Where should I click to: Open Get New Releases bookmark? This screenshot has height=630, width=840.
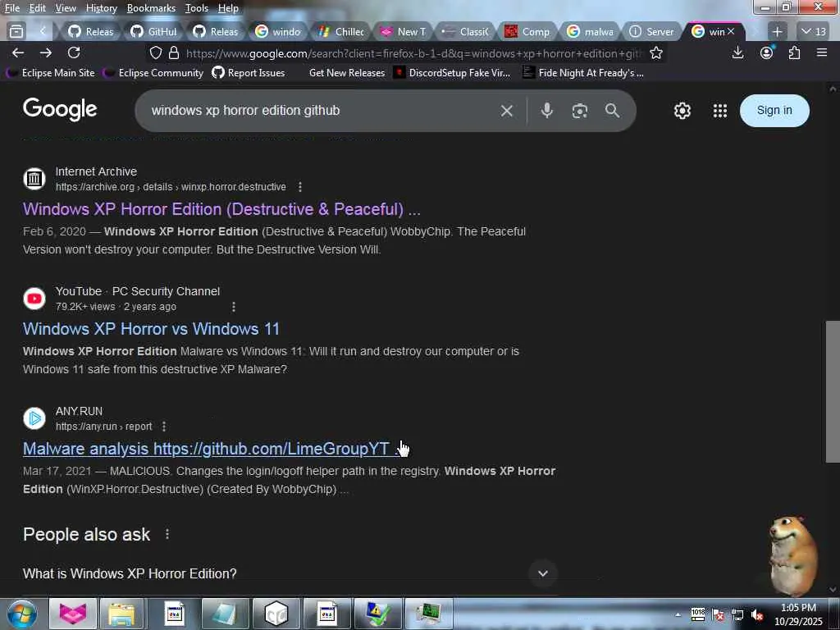(347, 72)
